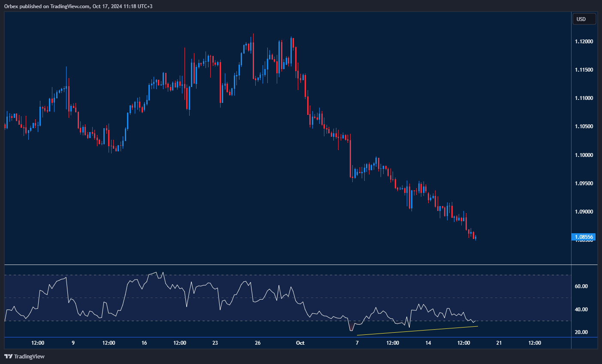Click the Orbex published on TradingView.com header
The height and width of the screenshot is (364, 602).
click(78, 6)
